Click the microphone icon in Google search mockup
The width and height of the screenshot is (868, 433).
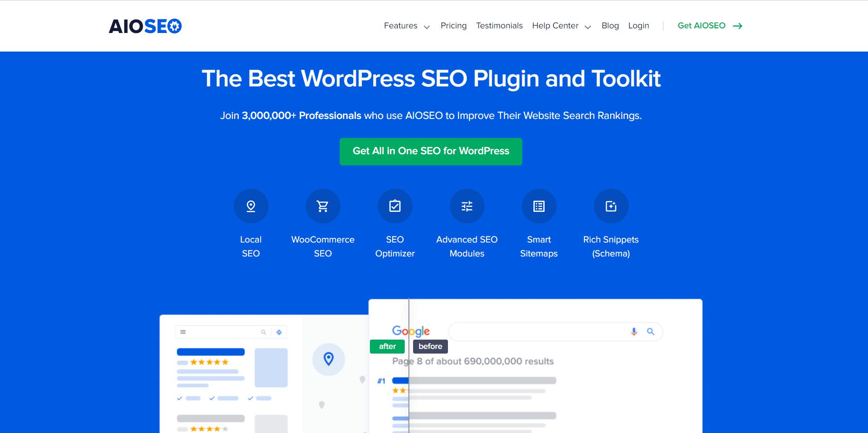pyautogui.click(x=634, y=332)
